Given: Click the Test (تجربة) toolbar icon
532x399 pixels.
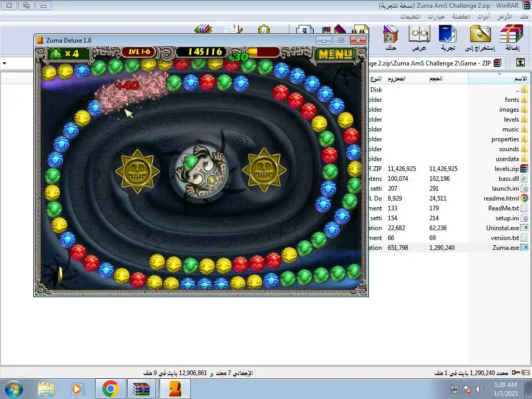Looking at the screenshot, I should tap(448, 37).
